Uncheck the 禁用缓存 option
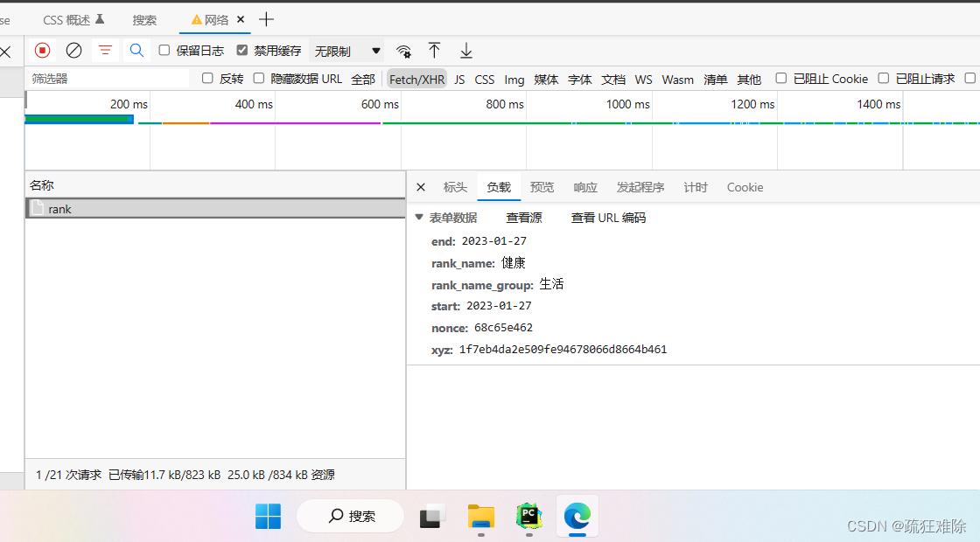Image resolution: width=980 pixels, height=542 pixels. pos(241,51)
